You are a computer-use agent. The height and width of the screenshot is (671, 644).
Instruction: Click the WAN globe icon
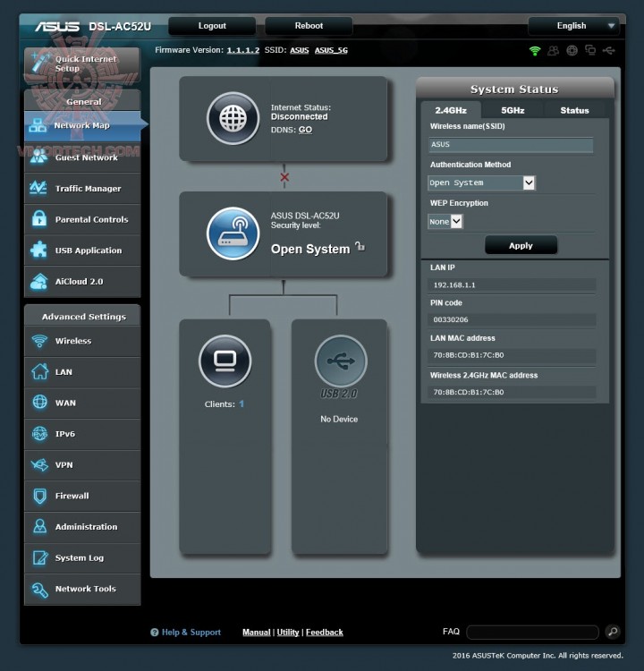click(x=39, y=403)
